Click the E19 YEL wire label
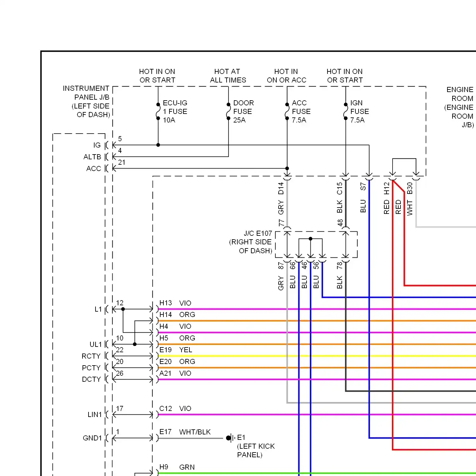 (x=175, y=350)
